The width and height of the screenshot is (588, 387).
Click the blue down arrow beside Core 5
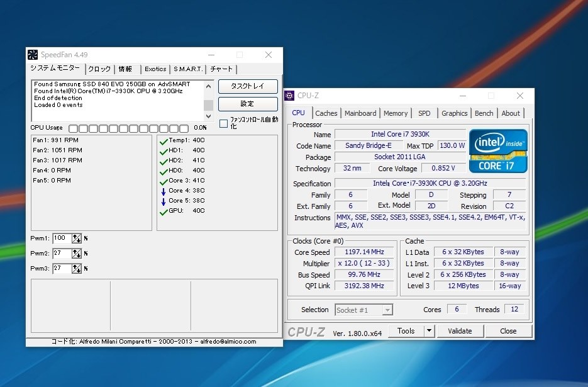(x=164, y=202)
